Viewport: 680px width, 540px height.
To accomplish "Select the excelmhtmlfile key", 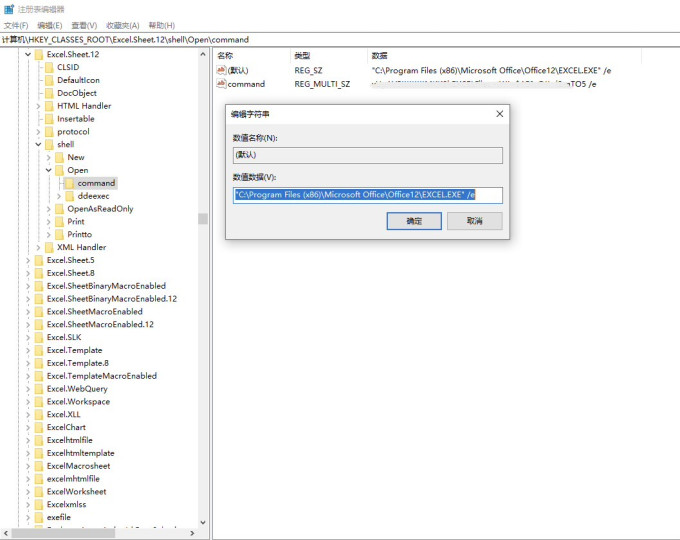I will [73, 479].
